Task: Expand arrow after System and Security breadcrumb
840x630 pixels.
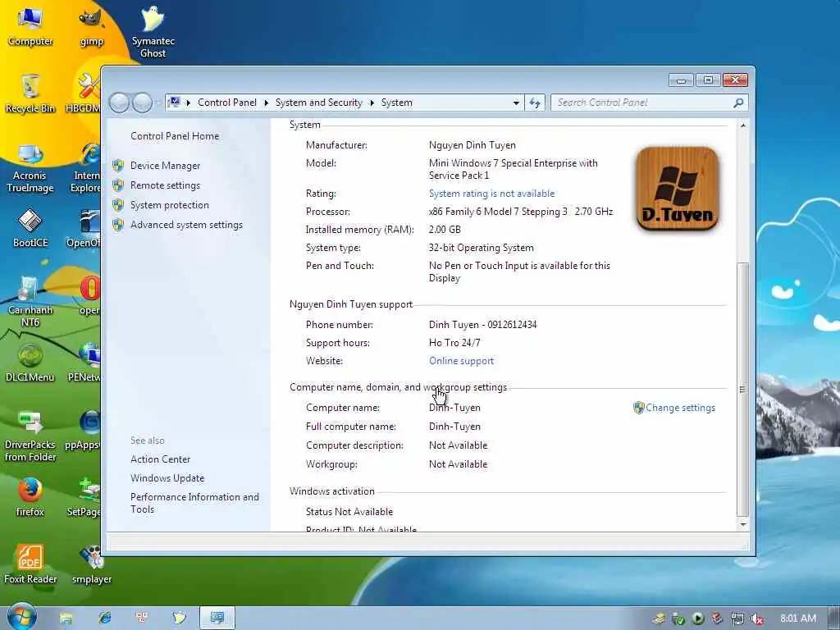Action: point(372,103)
